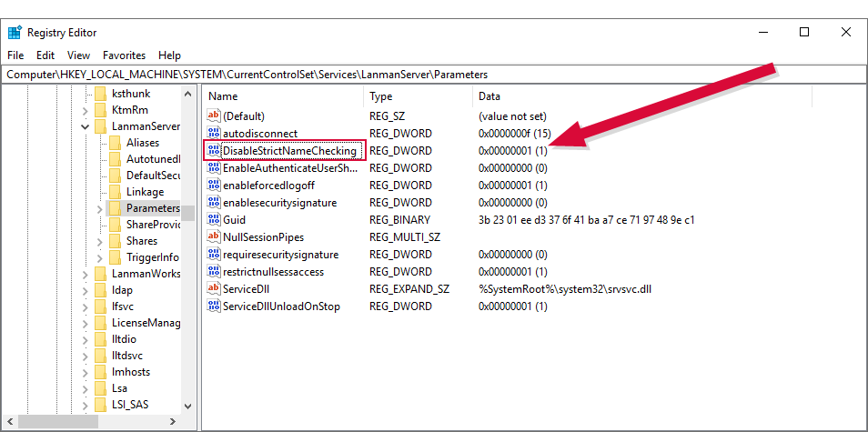Open the Help menu
The width and height of the screenshot is (868, 432).
point(169,55)
